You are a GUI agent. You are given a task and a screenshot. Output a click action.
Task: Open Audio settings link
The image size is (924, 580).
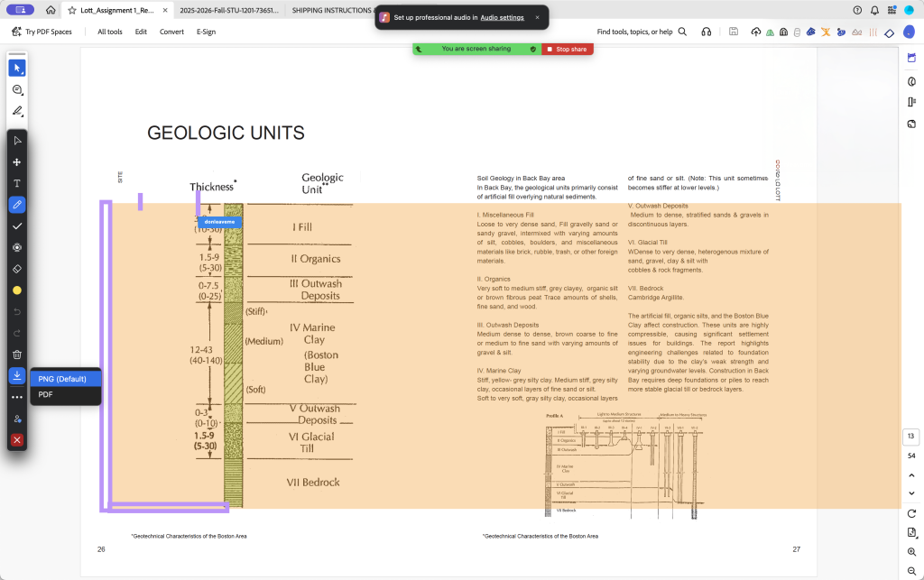[x=502, y=17]
